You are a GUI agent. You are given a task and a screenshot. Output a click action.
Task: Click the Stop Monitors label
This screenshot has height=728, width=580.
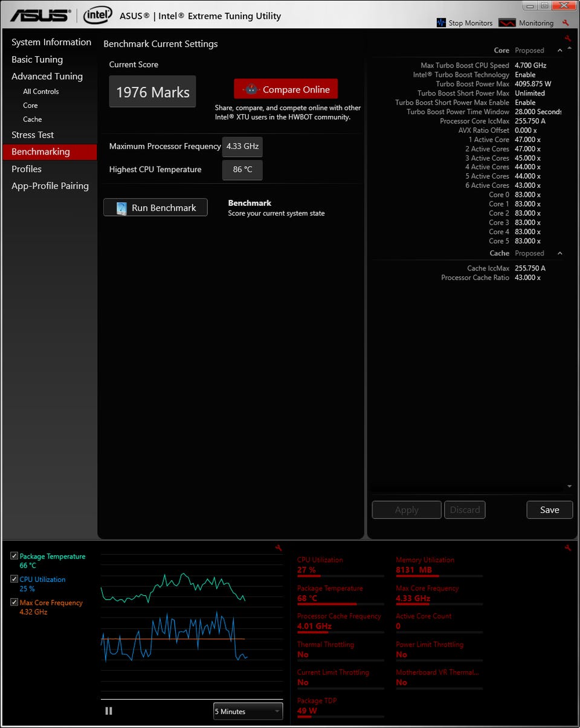pos(471,23)
